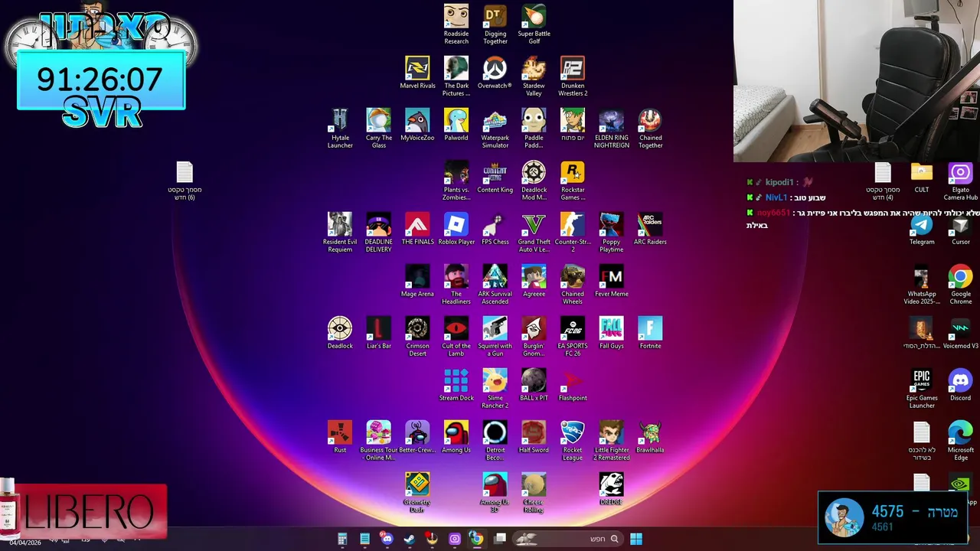The image size is (980, 551).
Task: Select the Super Battle Golf icon
Action: (534, 24)
